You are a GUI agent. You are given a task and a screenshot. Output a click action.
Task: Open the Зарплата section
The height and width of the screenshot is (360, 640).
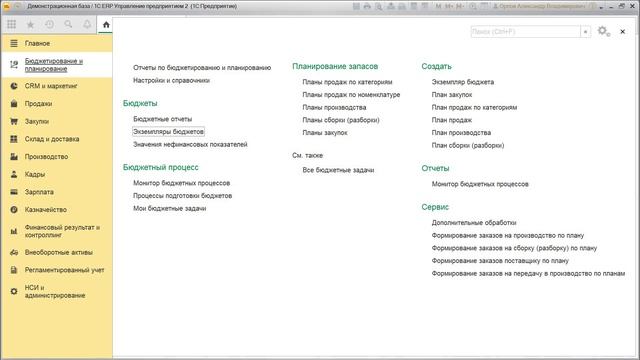point(57,192)
